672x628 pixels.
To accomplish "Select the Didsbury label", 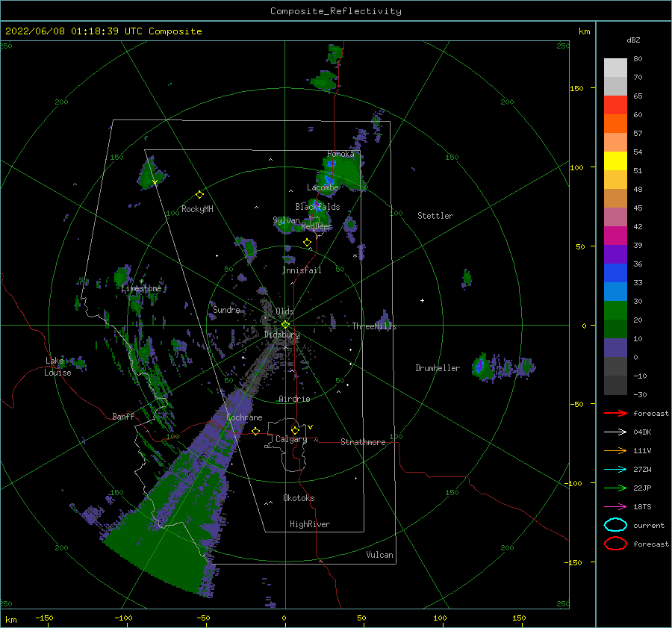I will click(x=281, y=335).
